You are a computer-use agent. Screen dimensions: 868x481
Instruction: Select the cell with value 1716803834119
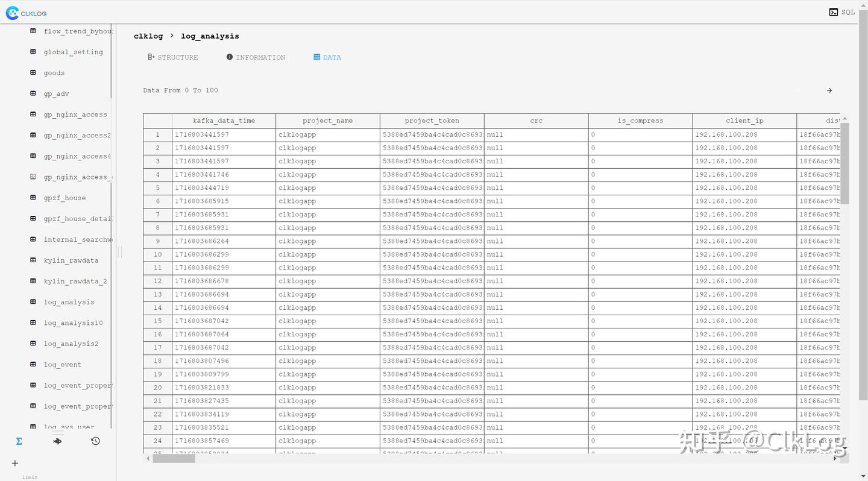coord(224,414)
